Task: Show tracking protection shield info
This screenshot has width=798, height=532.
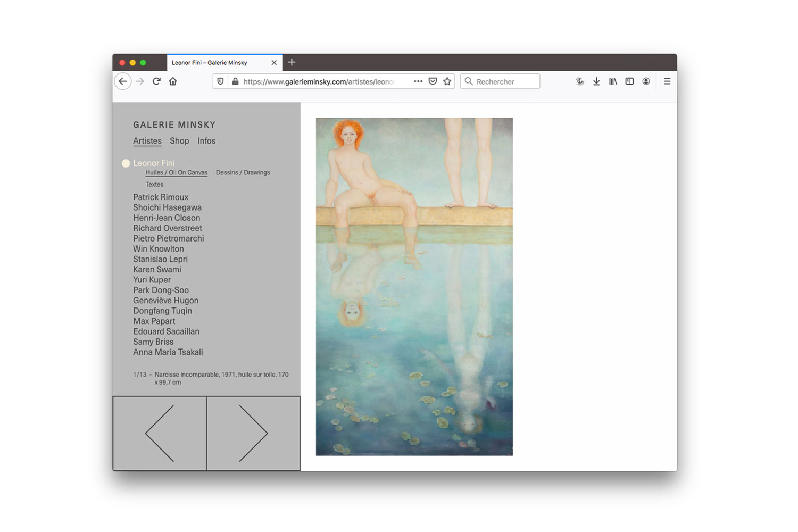Action: (x=220, y=81)
